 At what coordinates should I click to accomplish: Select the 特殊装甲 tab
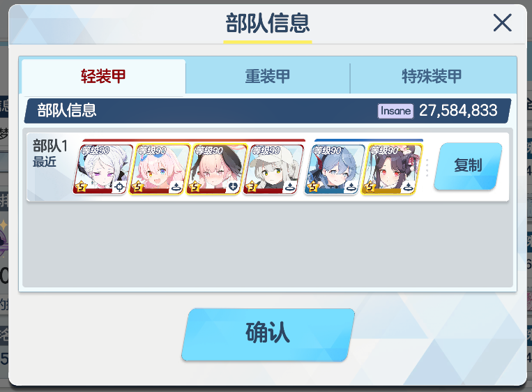pyautogui.click(x=432, y=76)
